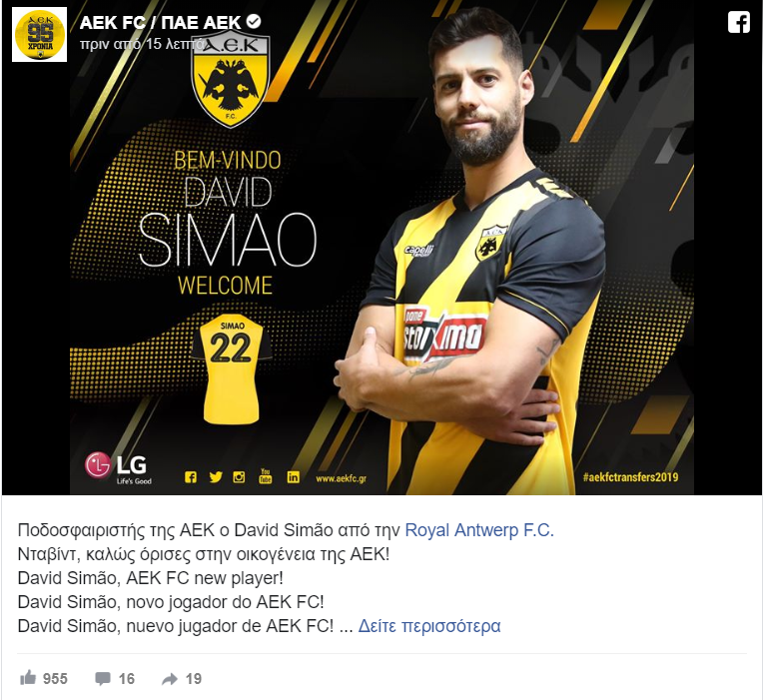The height and width of the screenshot is (700, 763).
Task: Click the Royal Antwerp F.C. link
Action: [x=479, y=529]
